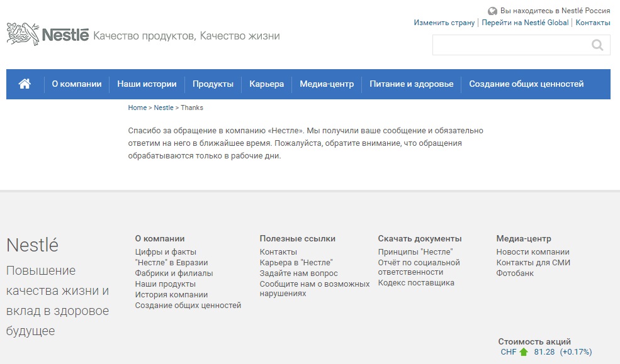The height and width of the screenshot is (364, 620).
Task: Click Home in the breadcrumb
Action: (x=137, y=108)
